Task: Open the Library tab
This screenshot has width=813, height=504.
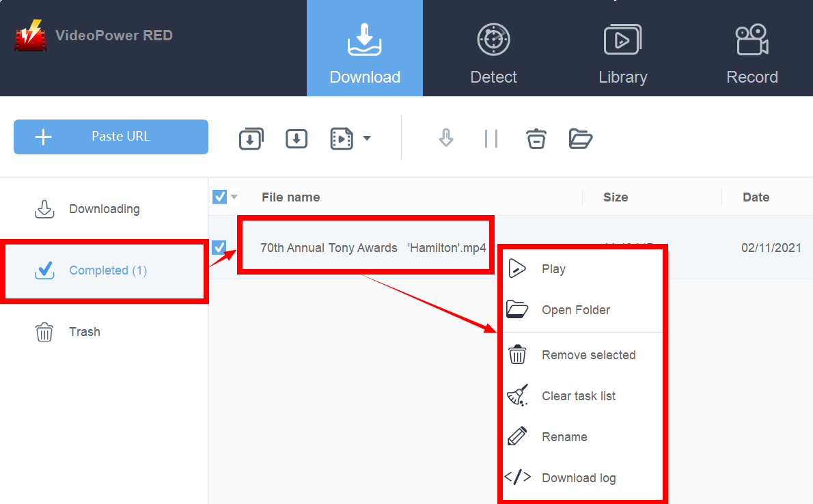Action: [622, 53]
